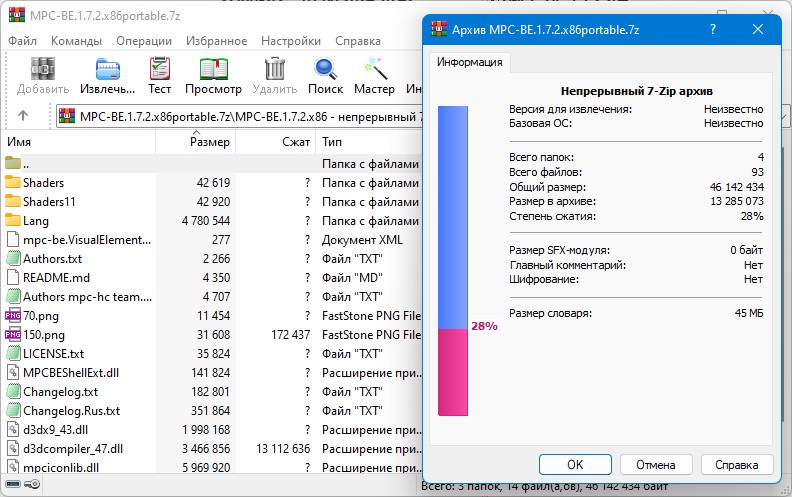This screenshot has width=792, height=497.
Task: Open the Справка menu in main window
Action: [358, 41]
